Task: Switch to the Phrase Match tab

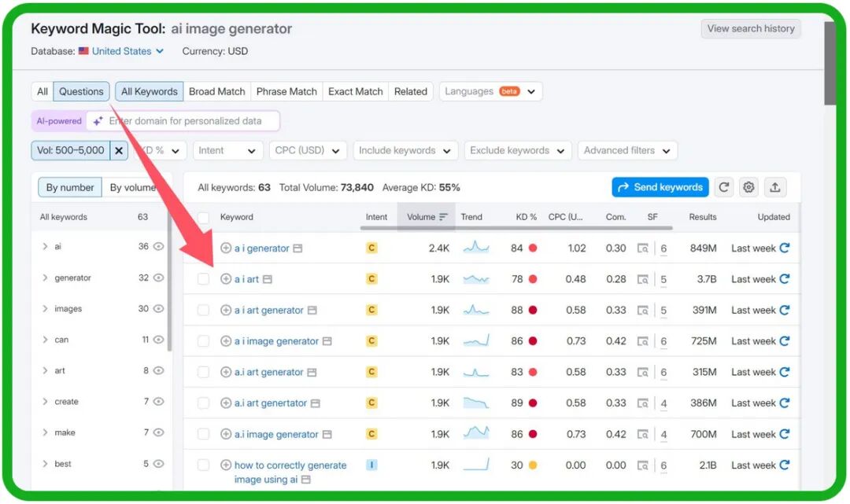Action: 286,91
